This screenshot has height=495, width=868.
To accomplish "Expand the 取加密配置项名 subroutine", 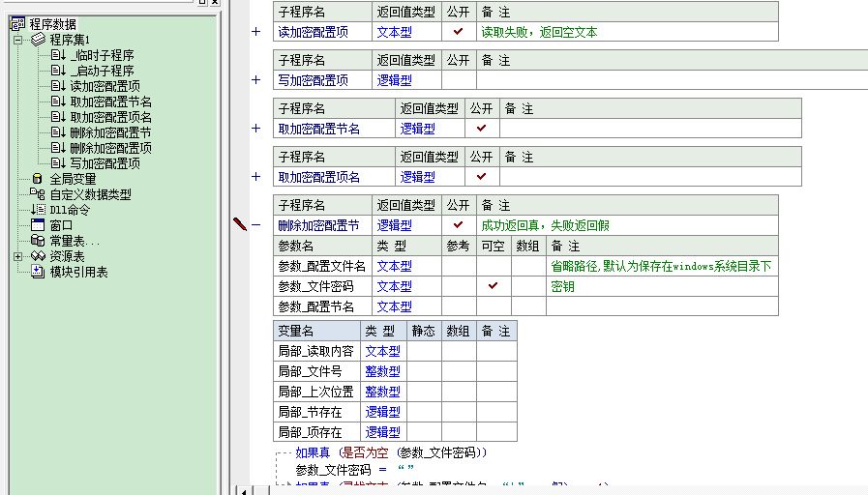I will [255, 176].
